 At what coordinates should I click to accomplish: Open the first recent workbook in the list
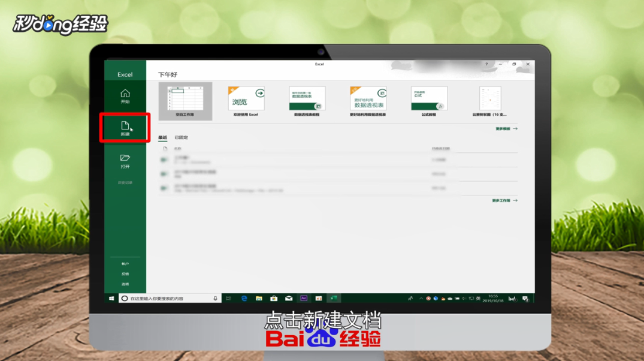338,160
